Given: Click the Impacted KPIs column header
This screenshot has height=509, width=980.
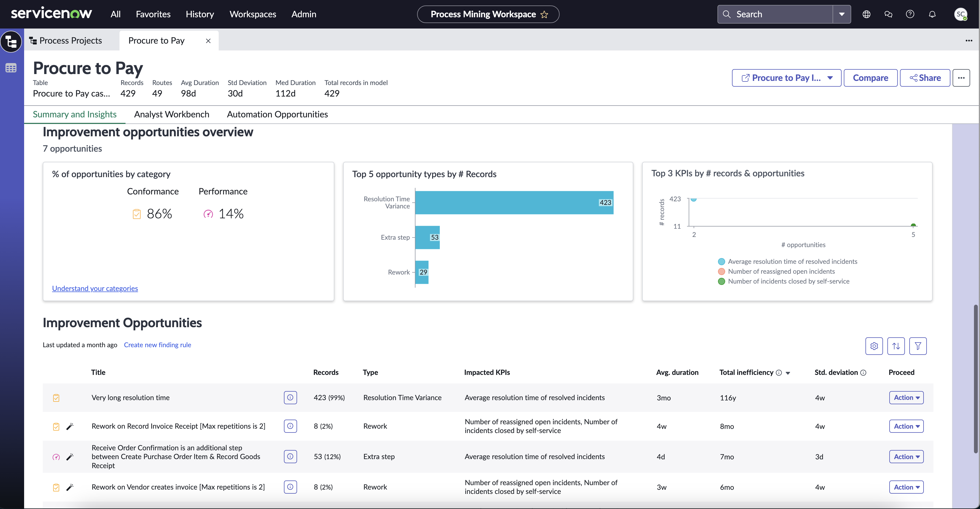Looking at the screenshot, I should click(487, 372).
